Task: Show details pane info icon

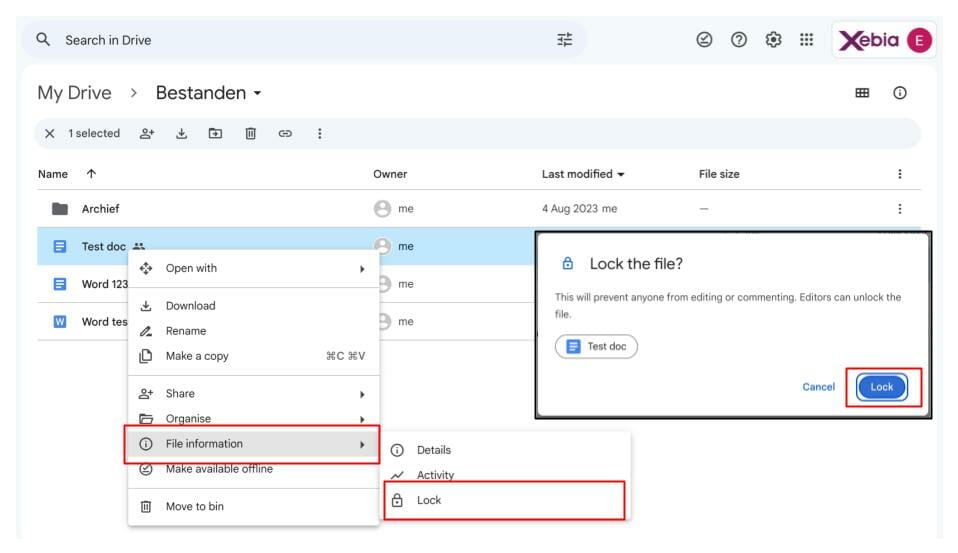Action: click(x=899, y=93)
